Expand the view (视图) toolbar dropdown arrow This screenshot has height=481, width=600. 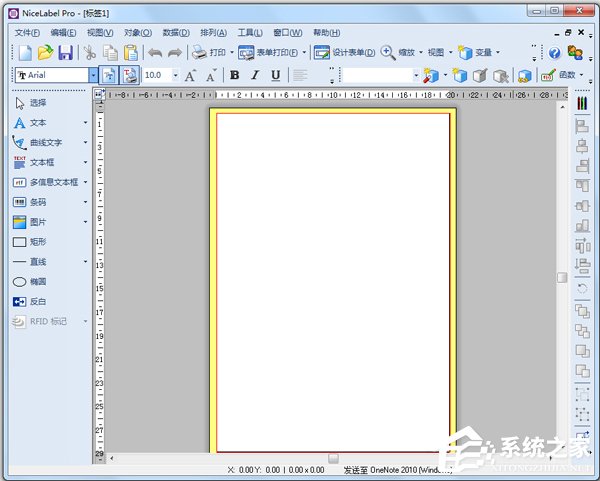click(450, 52)
